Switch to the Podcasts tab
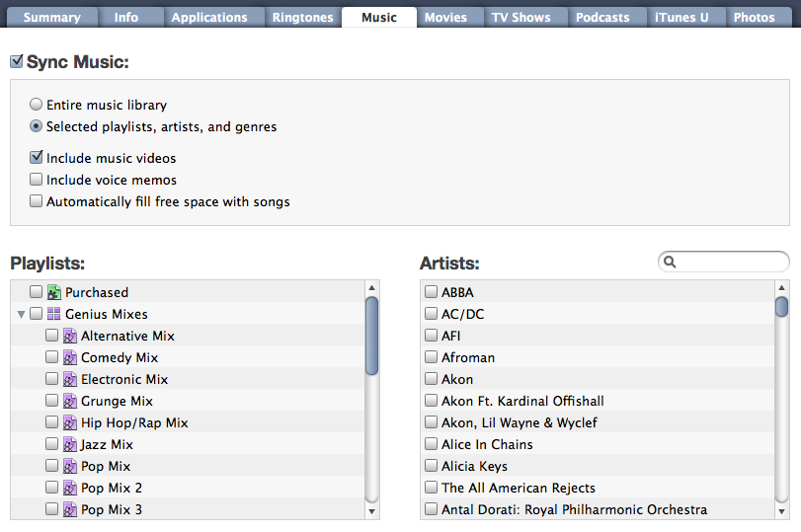Image resolution: width=801 pixels, height=532 pixels. click(602, 18)
